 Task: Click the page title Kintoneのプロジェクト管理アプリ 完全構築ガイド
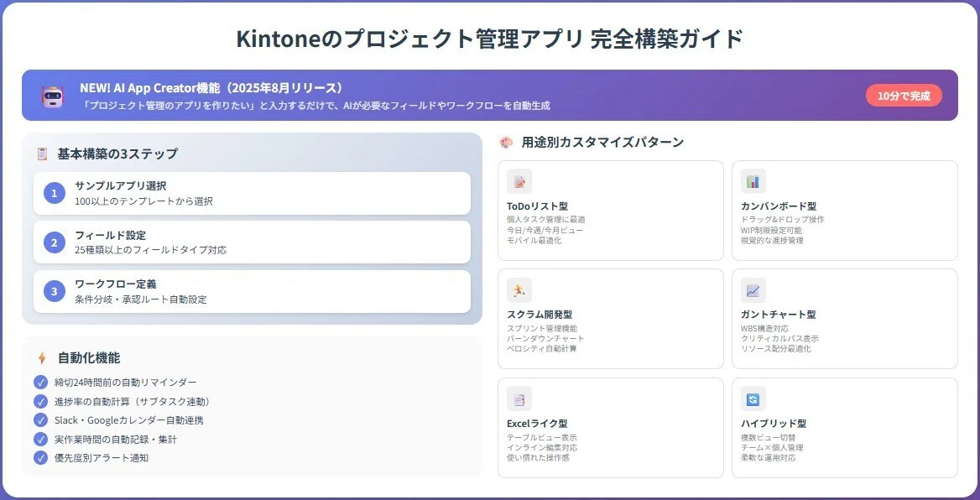click(489, 39)
